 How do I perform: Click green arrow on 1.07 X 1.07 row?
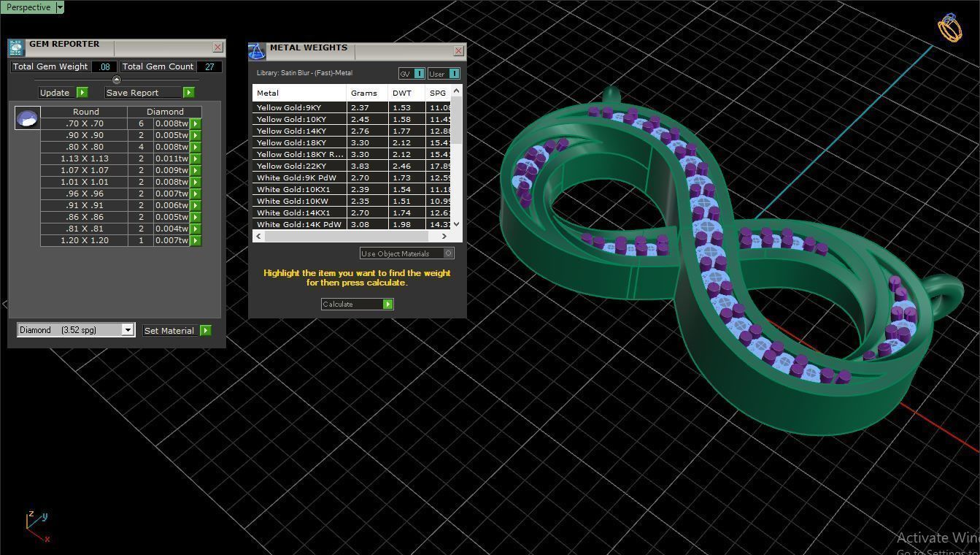pyautogui.click(x=196, y=170)
